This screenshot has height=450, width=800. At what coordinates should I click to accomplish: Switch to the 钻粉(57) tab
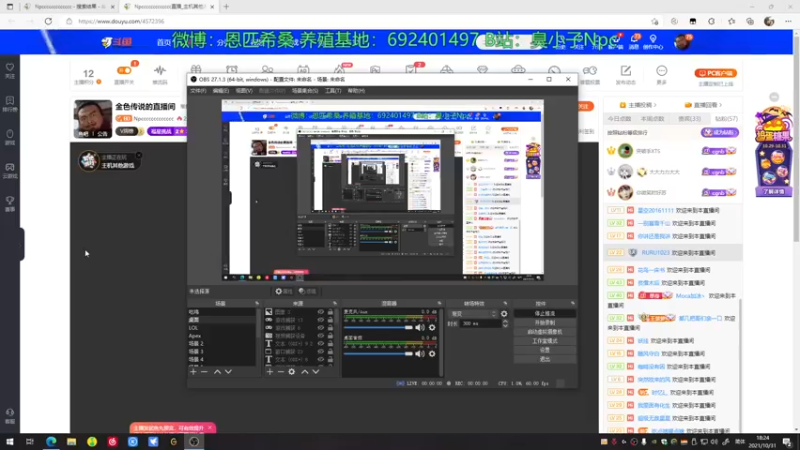pos(726,119)
